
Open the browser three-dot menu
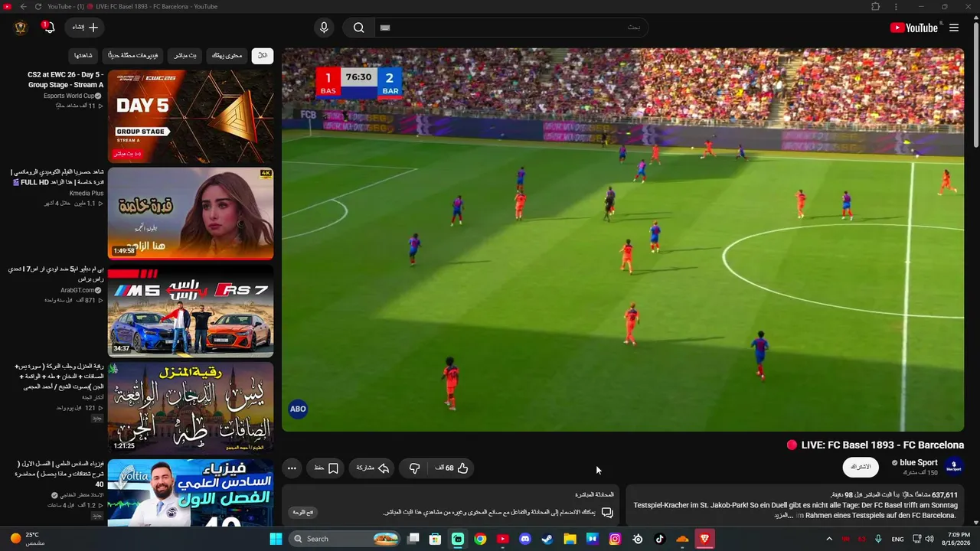pyautogui.click(x=896, y=7)
